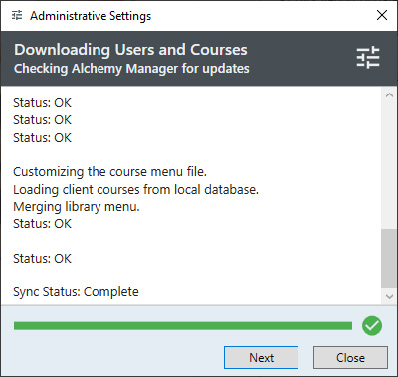Click the 'Sync Status: Complete' line

(x=76, y=292)
